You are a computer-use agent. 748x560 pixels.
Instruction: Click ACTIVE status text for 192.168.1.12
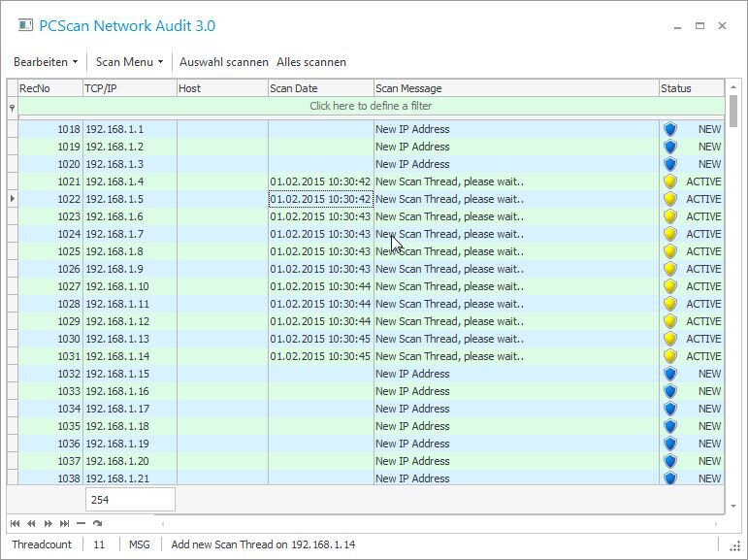(x=703, y=321)
